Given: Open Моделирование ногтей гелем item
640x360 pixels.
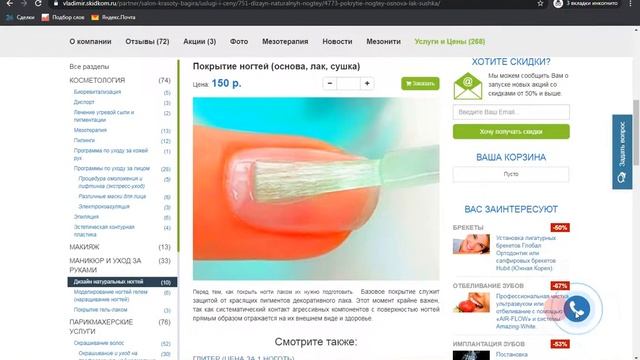Looking at the screenshot, I should click(111, 296).
